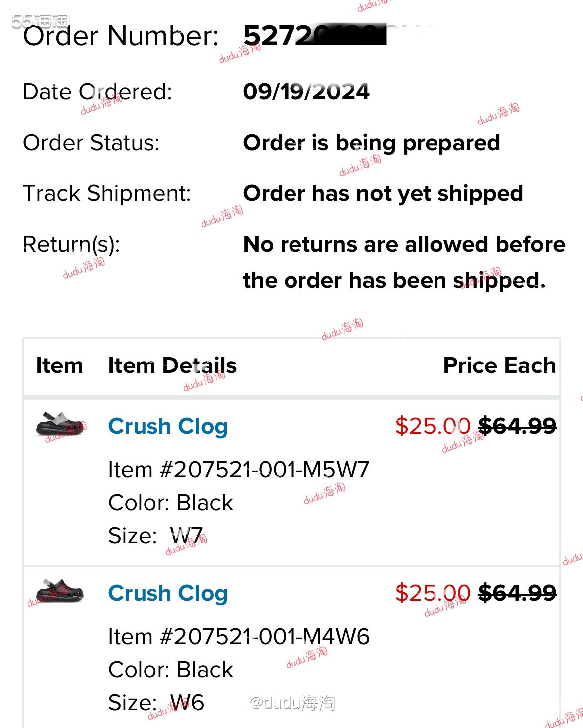Image resolution: width=583 pixels, height=728 pixels.
Task: Click the first black clog thumbnail image
Action: click(x=60, y=424)
